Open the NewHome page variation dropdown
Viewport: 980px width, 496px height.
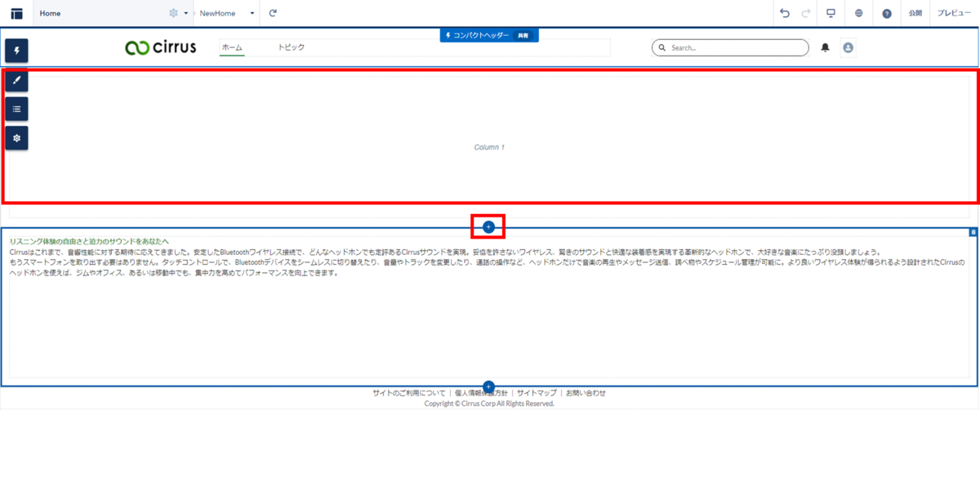click(x=228, y=13)
